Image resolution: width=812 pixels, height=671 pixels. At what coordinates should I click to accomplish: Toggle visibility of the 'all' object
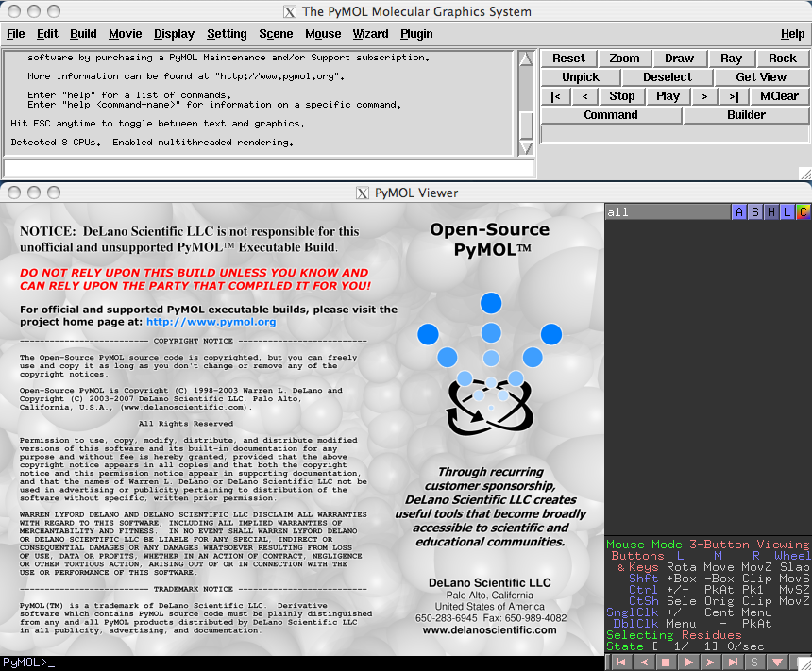pos(661,212)
